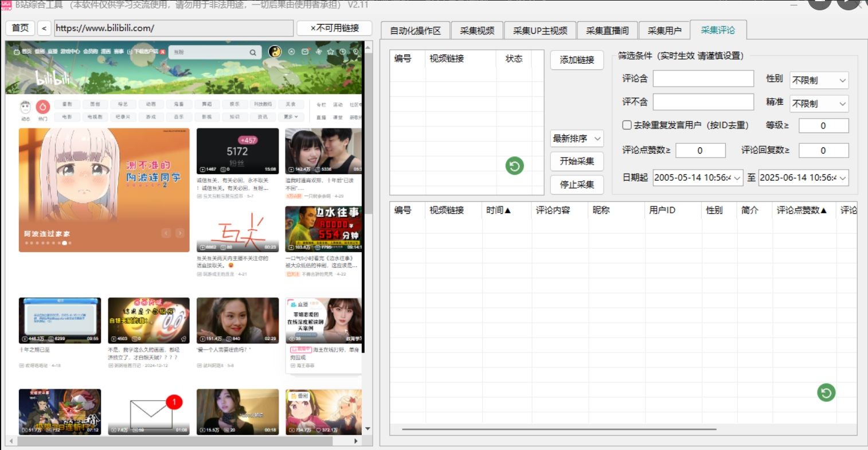Click the results table horizontal scrollbar
The height and width of the screenshot is (450, 868).
click(559, 429)
